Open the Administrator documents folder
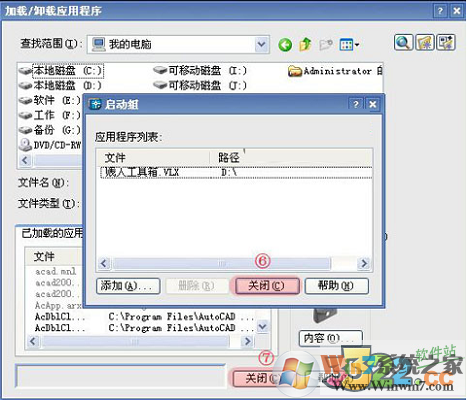Viewport: 470px width, 400px height. (x=335, y=71)
